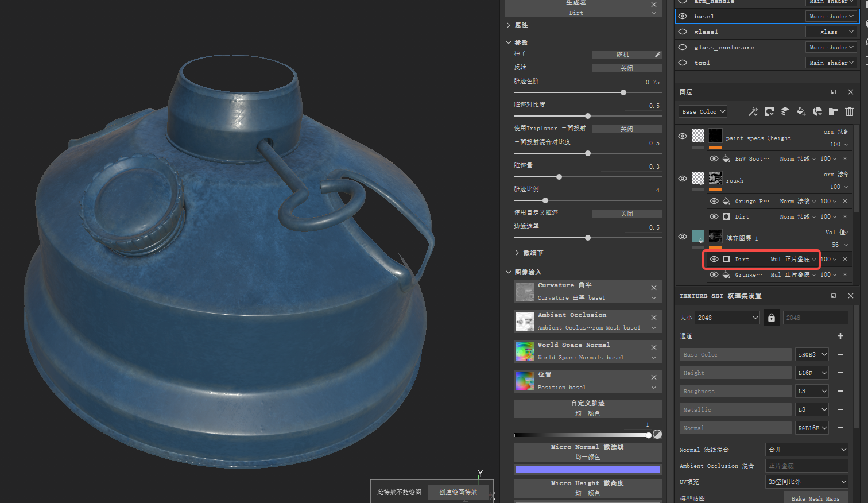Open the Normal format RGB16F dropdown
The width and height of the screenshot is (868, 503).
pos(811,428)
